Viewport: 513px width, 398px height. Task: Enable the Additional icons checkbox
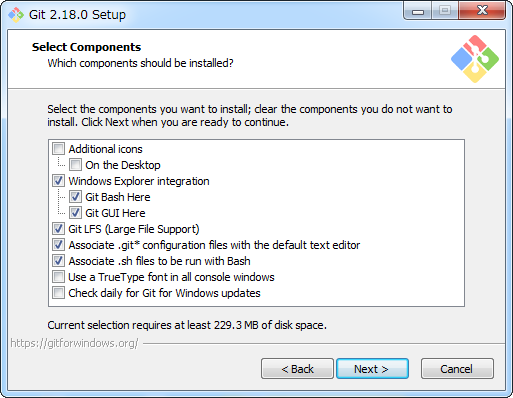click(59, 149)
